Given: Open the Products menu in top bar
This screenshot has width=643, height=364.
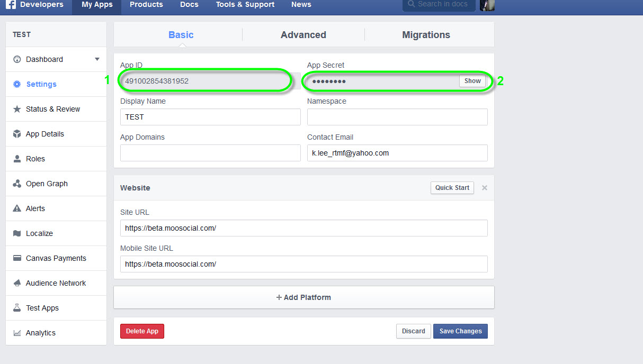Looking at the screenshot, I should pyautogui.click(x=146, y=5).
